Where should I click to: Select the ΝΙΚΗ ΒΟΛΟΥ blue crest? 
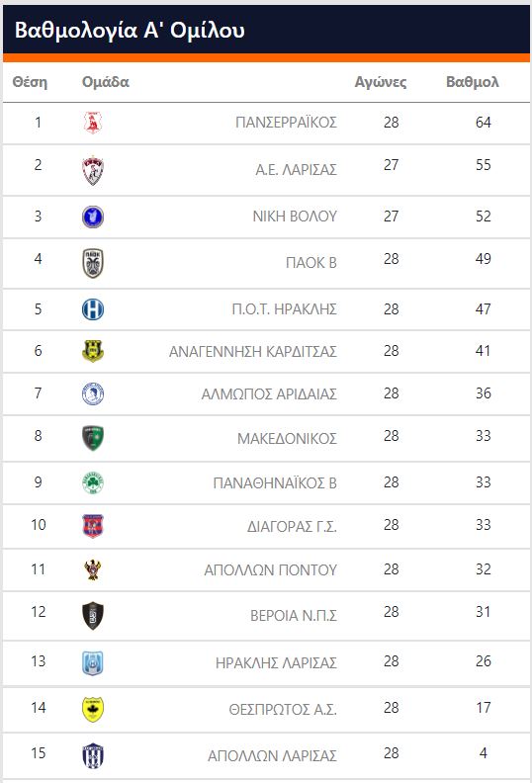coord(92,217)
